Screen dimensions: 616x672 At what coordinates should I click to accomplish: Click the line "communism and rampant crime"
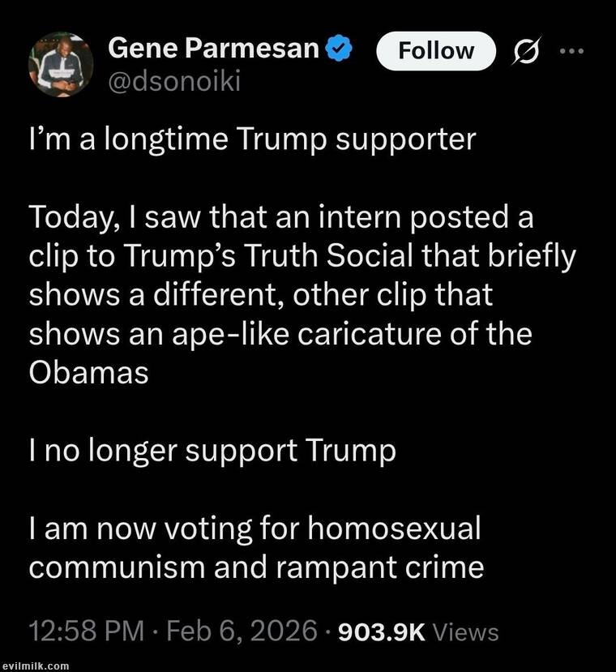(256, 567)
